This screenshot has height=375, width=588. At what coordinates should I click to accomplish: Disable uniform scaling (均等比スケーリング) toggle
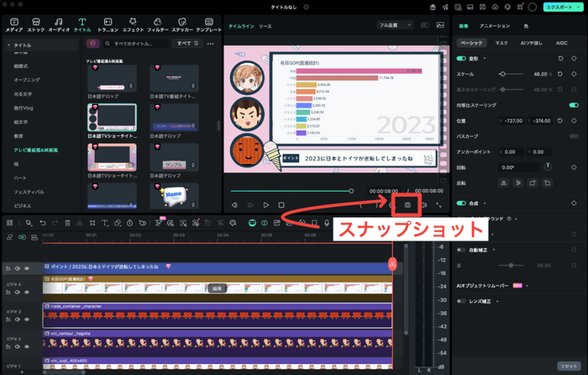tap(573, 105)
